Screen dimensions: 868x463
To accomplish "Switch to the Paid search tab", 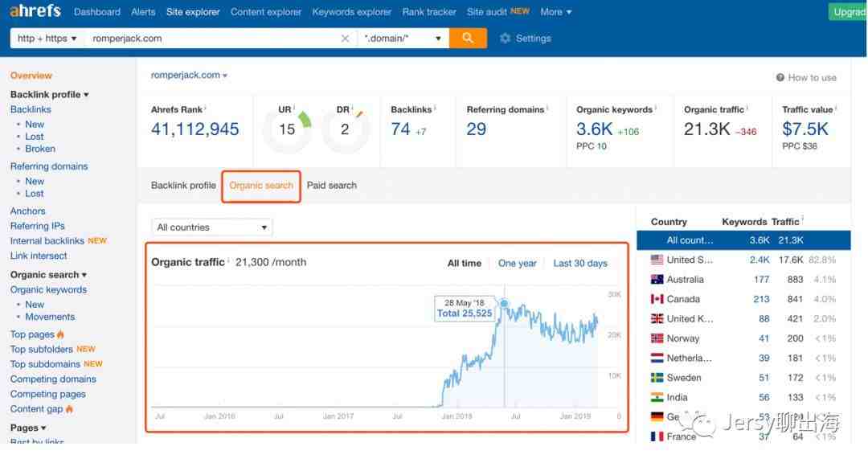I will point(332,186).
